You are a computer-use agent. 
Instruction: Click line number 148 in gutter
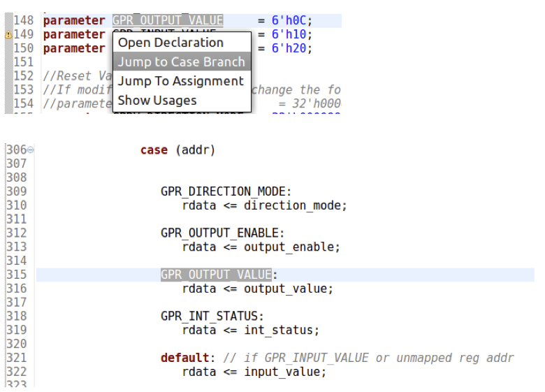coord(23,20)
